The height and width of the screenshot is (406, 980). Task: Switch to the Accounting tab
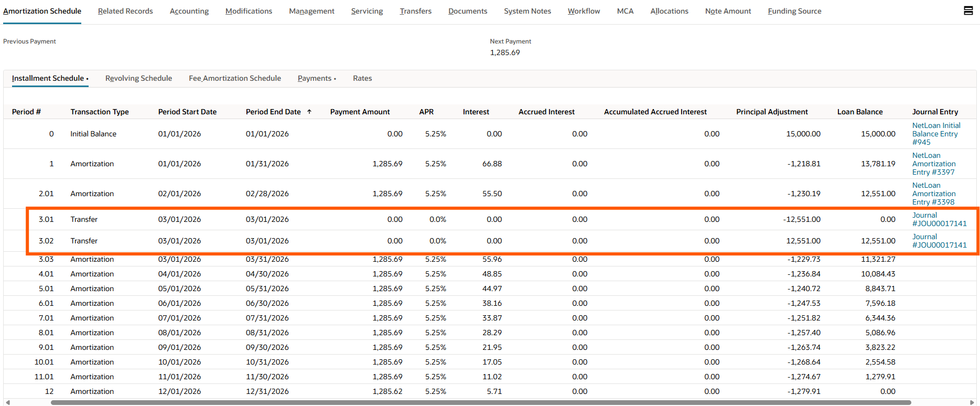189,11
